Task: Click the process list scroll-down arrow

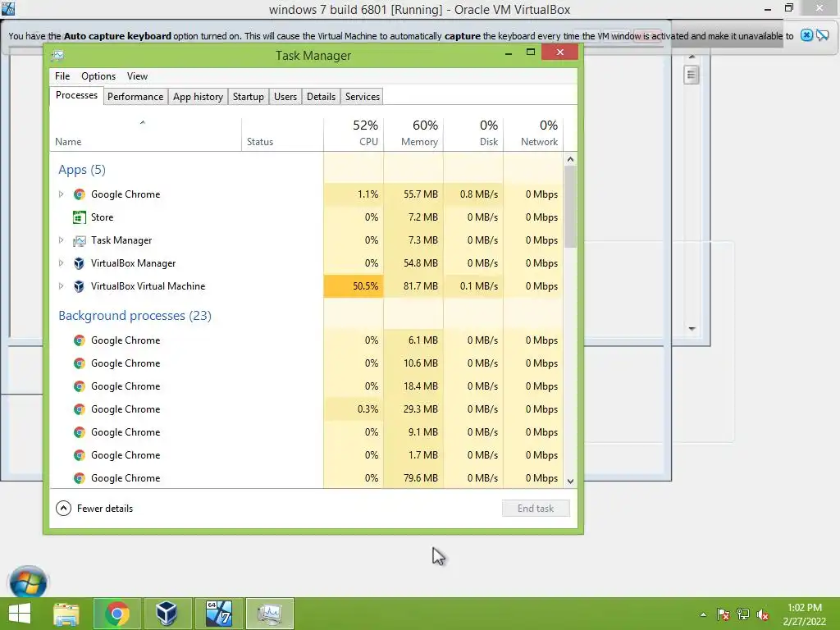Action: [571, 481]
